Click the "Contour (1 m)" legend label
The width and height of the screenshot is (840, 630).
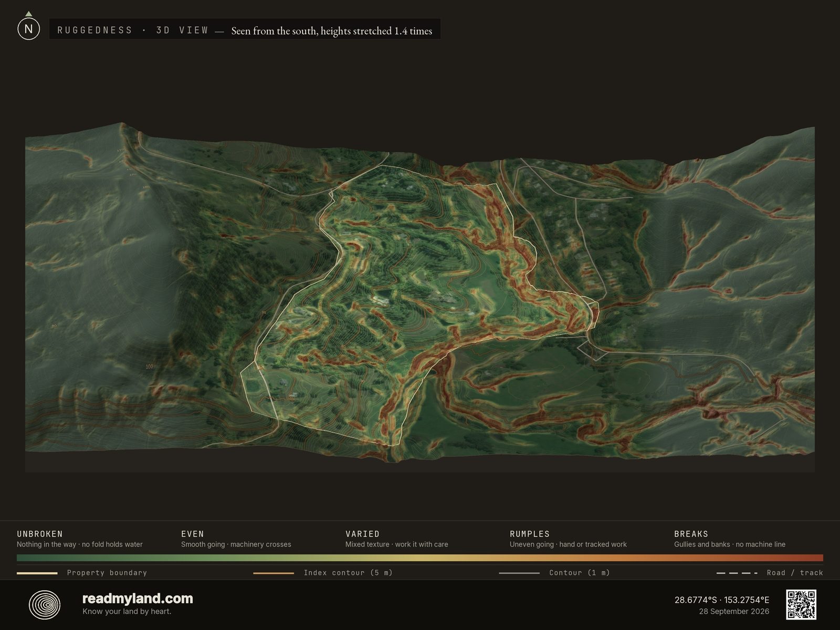coord(580,573)
